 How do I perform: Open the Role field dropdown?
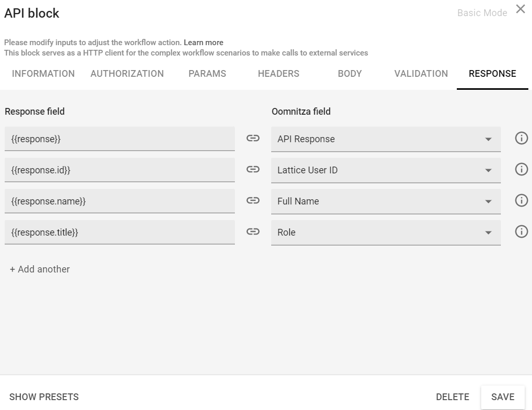coord(487,232)
